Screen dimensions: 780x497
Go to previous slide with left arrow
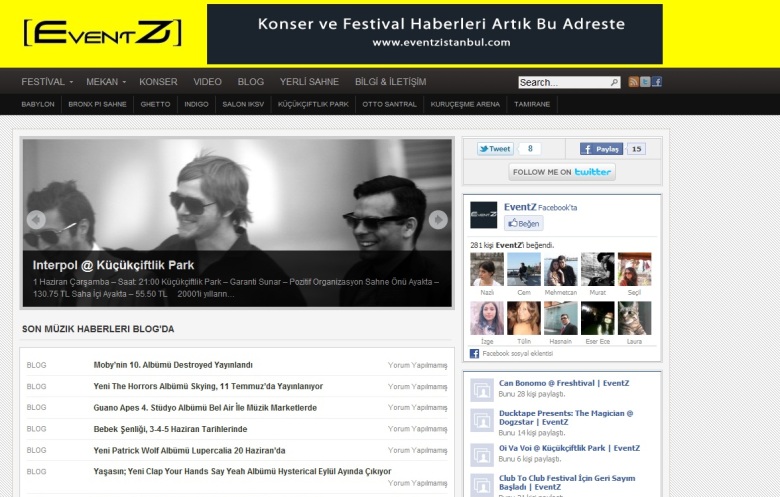[36, 219]
